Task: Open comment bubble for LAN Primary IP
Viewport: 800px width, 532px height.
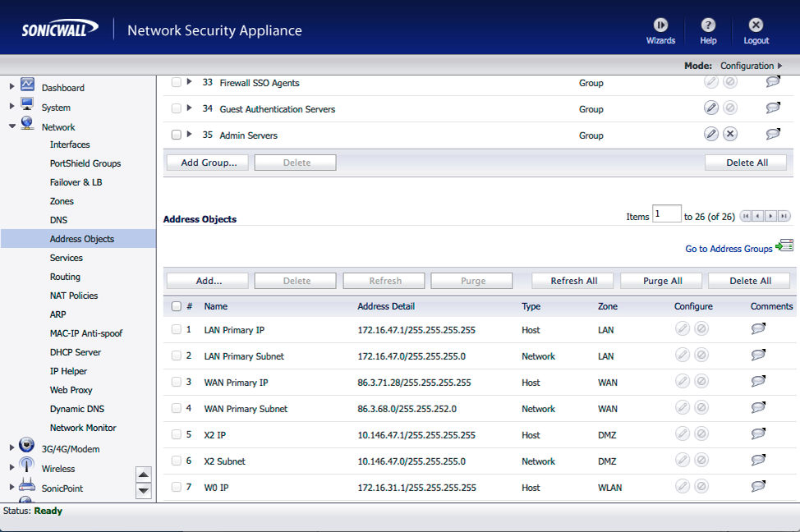Action: tap(758, 329)
